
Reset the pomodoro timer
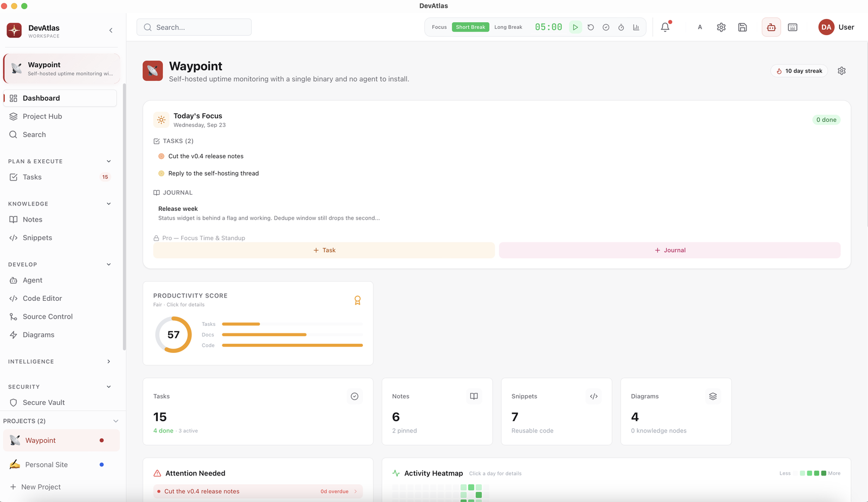point(591,27)
